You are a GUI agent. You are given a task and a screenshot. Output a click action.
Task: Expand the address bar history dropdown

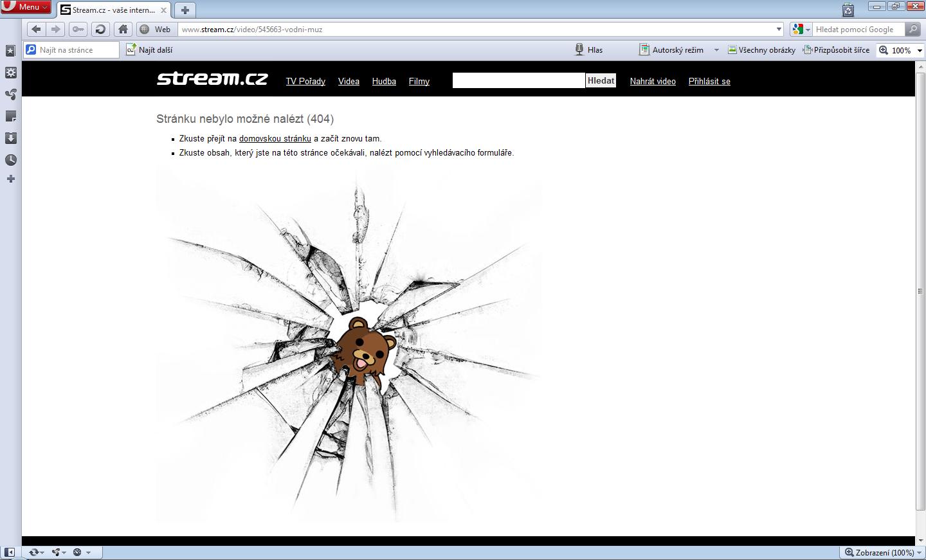click(x=779, y=29)
